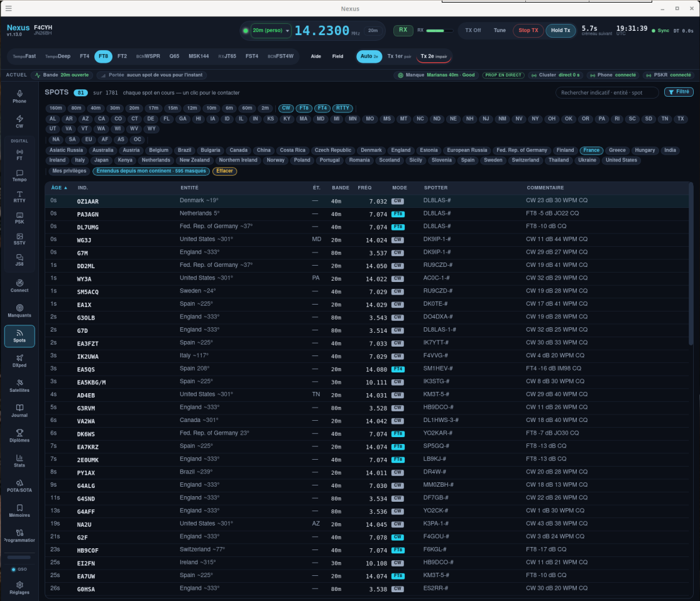Open the 20m (perso) band dropdown

click(271, 30)
